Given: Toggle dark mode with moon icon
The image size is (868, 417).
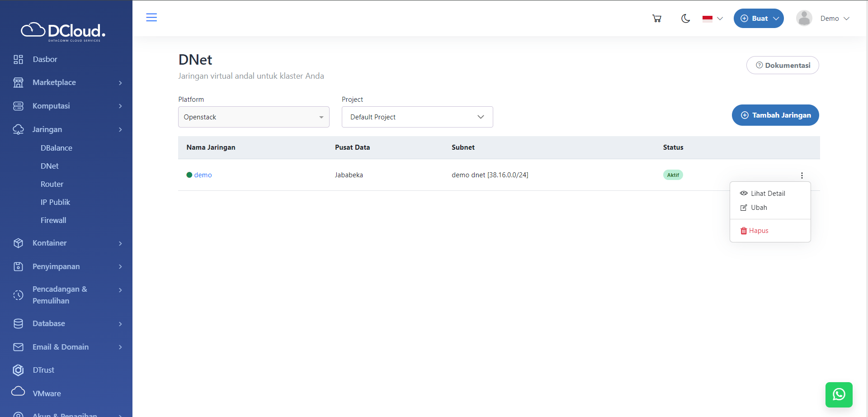Looking at the screenshot, I should (x=685, y=19).
